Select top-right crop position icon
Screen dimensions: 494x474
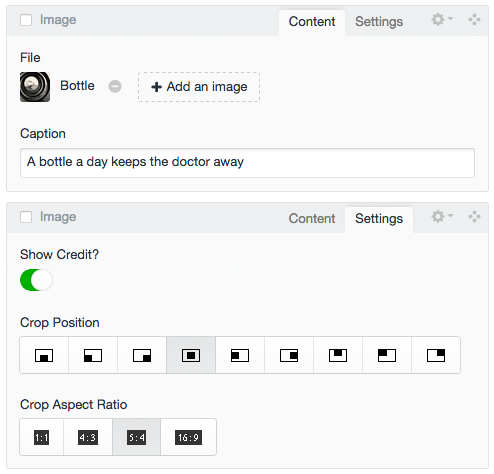click(436, 355)
